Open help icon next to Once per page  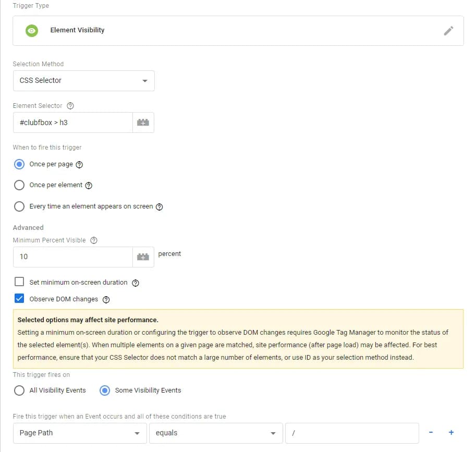click(79, 165)
